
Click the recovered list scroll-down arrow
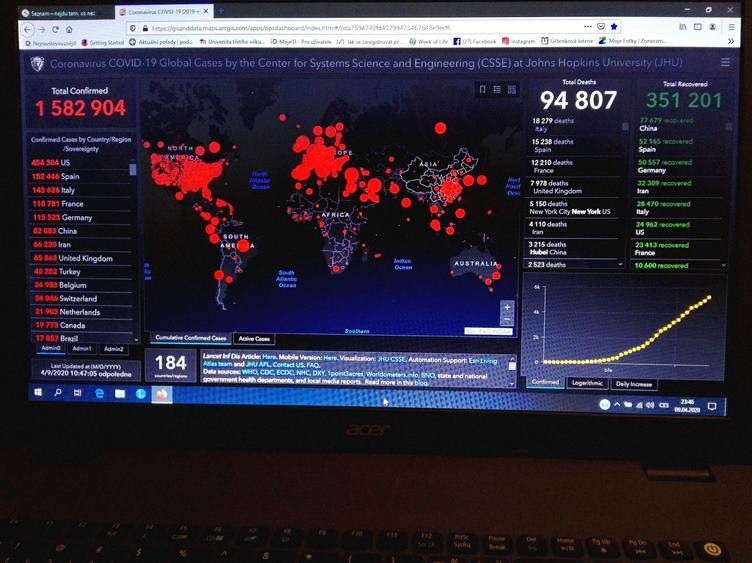click(x=724, y=265)
